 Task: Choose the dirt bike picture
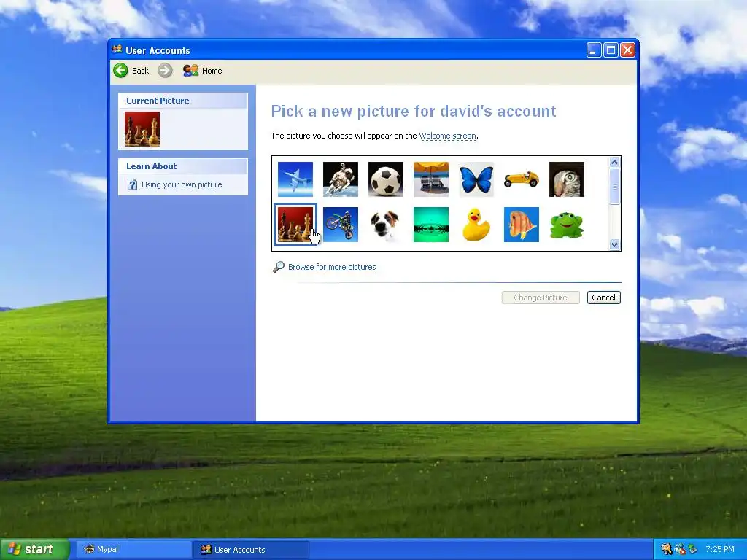tap(341, 225)
